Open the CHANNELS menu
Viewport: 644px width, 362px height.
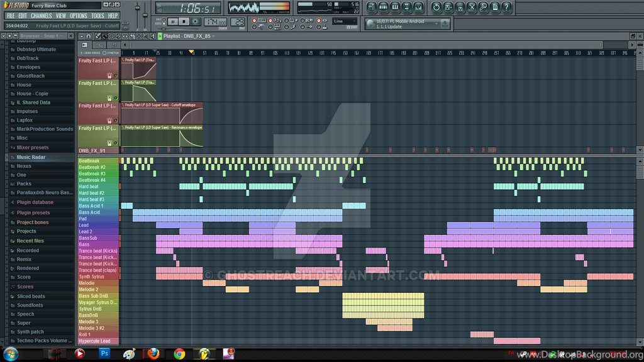[x=41, y=16]
